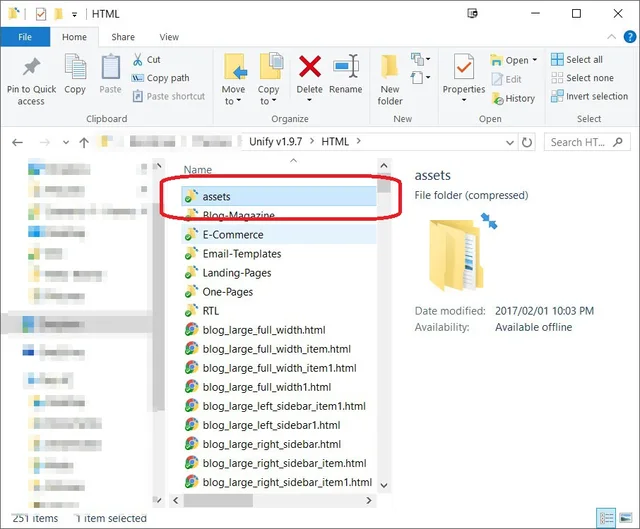640x529 pixels.
Task: Click Select none
Action: 582,78
